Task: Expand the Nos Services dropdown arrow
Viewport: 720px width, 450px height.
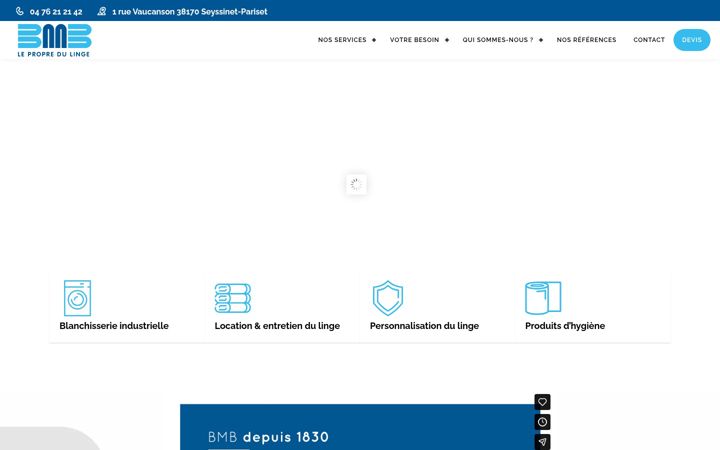Action: [374, 40]
